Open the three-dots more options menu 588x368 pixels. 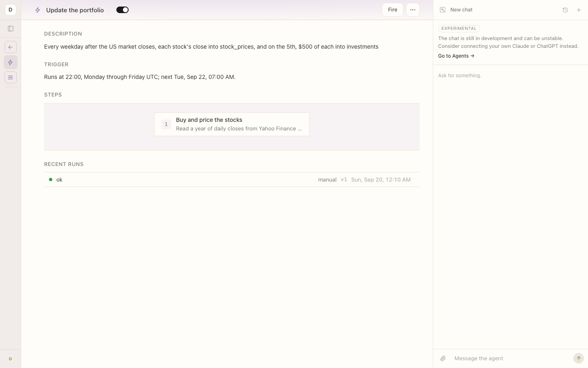point(413,10)
